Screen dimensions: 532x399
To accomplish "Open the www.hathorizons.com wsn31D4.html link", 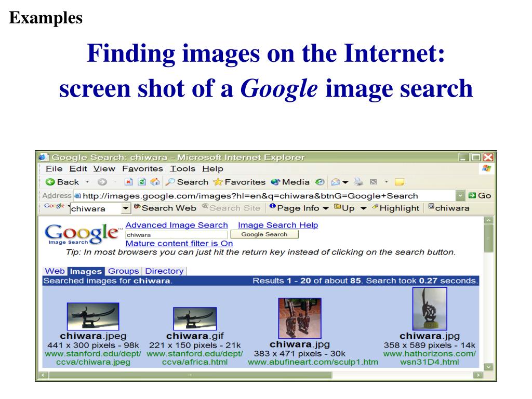I will (x=430, y=358).
